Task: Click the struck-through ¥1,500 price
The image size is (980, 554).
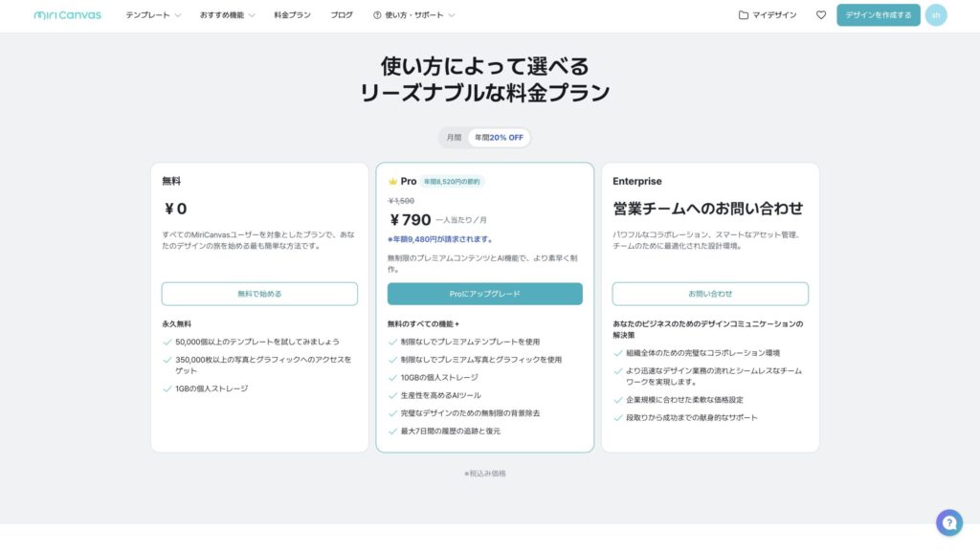Action: (x=401, y=201)
